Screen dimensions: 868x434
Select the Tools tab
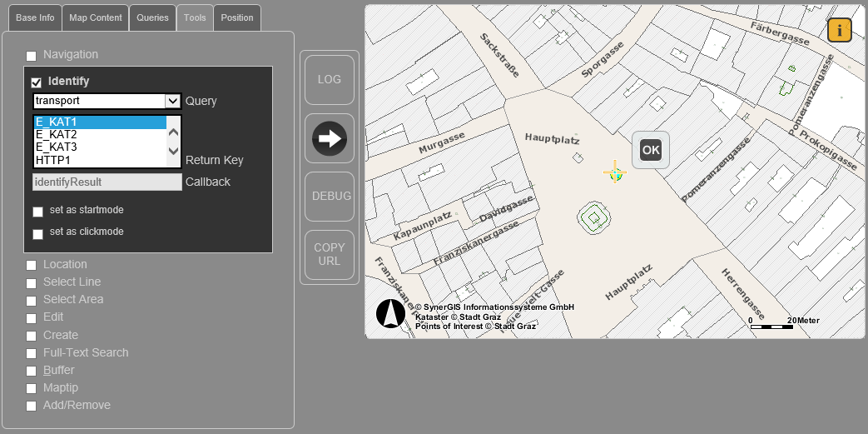(x=194, y=17)
